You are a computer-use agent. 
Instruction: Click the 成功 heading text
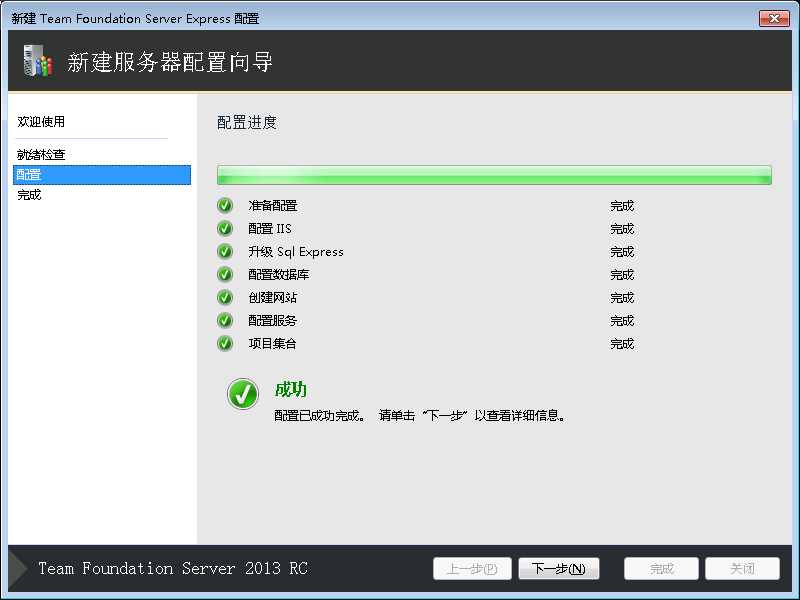[x=290, y=389]
